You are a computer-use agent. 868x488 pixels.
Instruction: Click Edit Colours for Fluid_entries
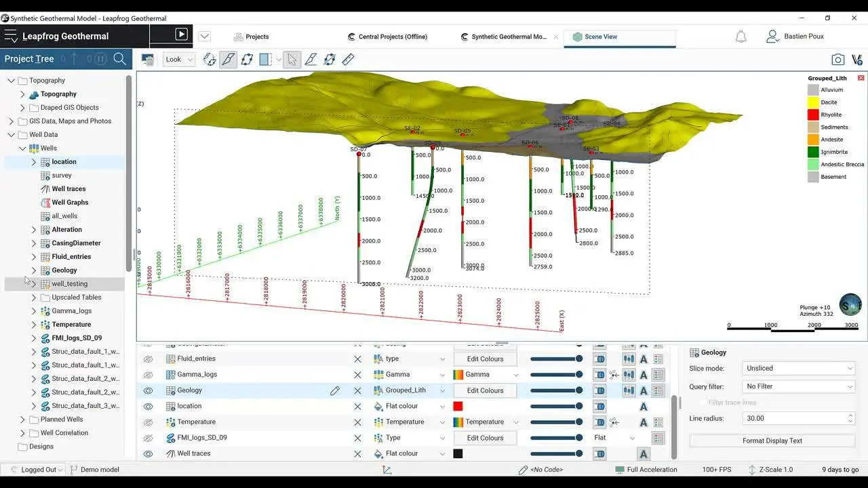pos(485,359)
